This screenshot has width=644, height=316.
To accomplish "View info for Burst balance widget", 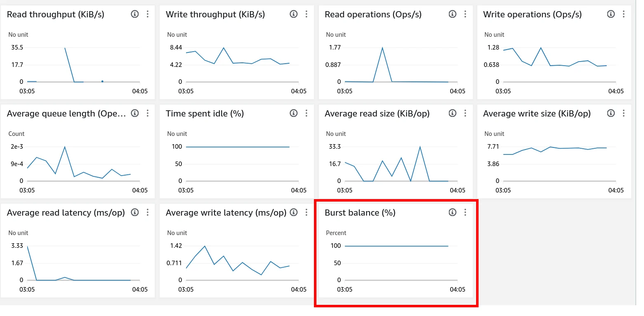I will point(453,212).
